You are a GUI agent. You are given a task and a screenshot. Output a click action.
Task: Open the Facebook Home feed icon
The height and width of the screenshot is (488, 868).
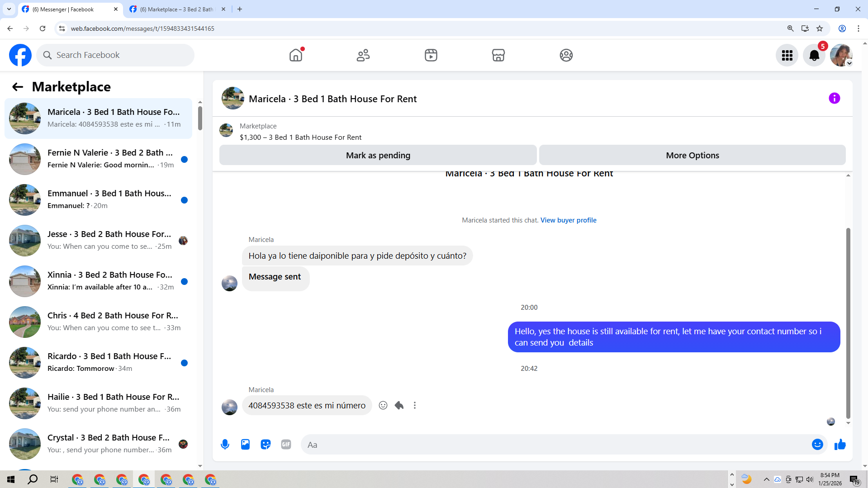tap(296, 55)
